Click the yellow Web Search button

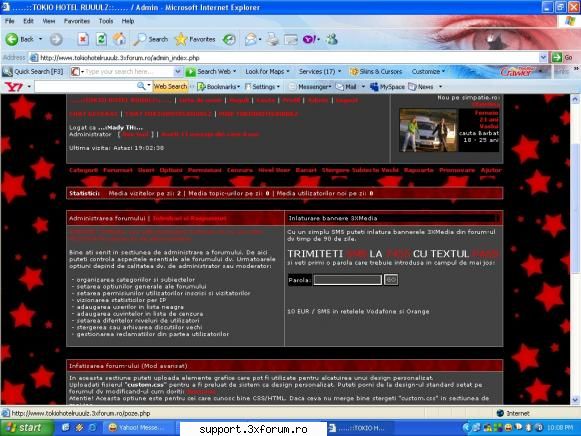[x=170, y=86]
